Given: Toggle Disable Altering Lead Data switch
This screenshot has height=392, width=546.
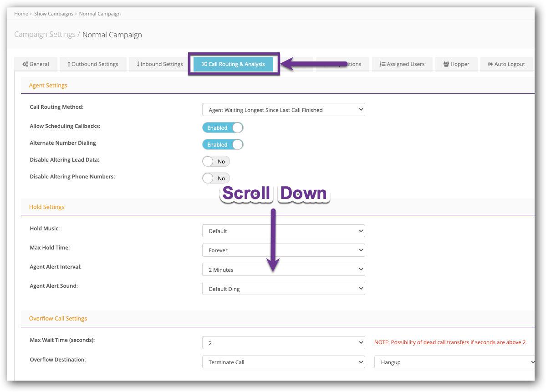Looking at the screenshot, I should click(x=216, y=161).
